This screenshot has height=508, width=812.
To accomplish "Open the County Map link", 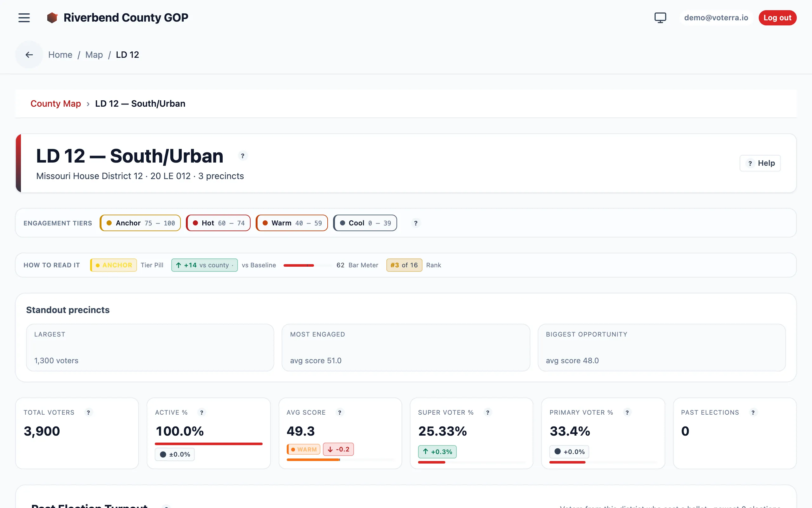I will (56, 104).
